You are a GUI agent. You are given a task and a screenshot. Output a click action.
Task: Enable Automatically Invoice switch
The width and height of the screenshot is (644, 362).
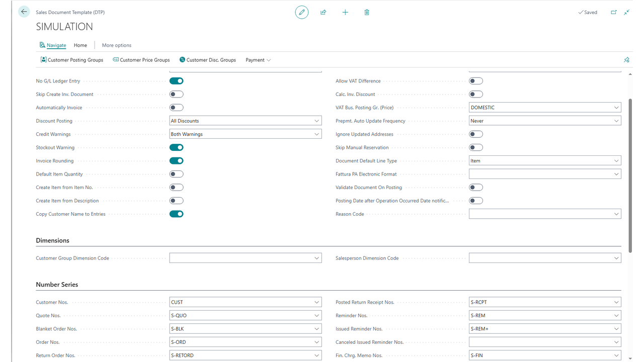click(x=177, y=108)
